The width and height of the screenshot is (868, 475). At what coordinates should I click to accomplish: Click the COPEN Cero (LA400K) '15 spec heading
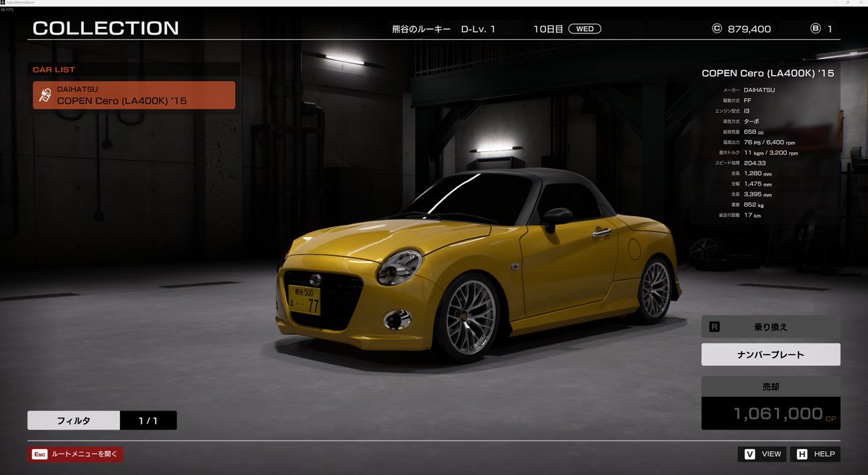point(767,73)
